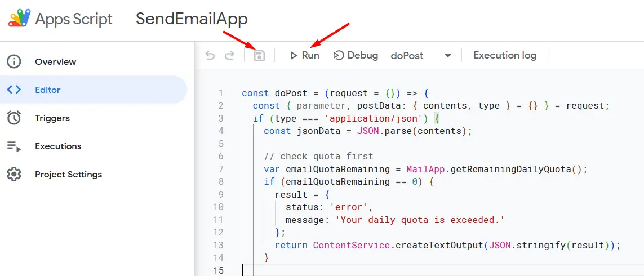Save project using floppy disk icon
The height and width of the screenshot is (276, 644).
coord(259,55)
